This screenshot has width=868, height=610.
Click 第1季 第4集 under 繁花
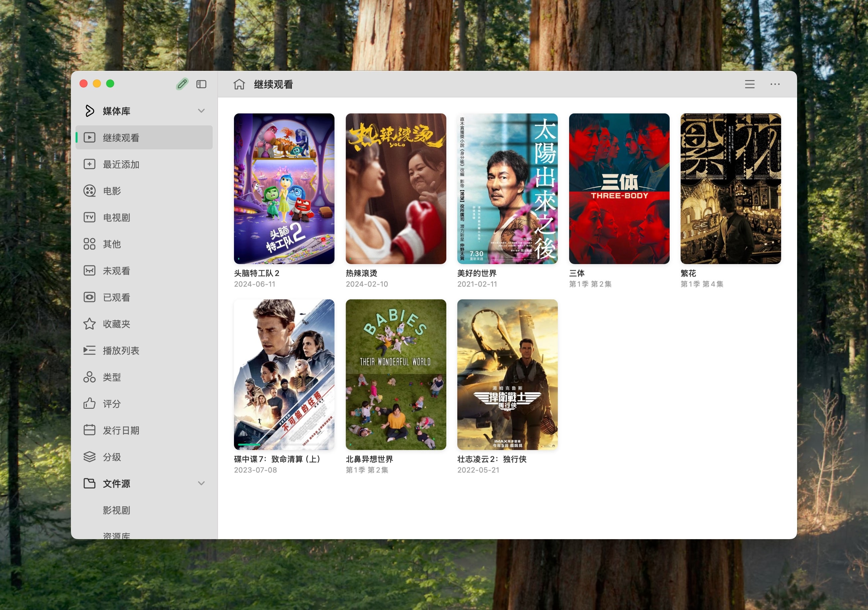tap(702, 284)
